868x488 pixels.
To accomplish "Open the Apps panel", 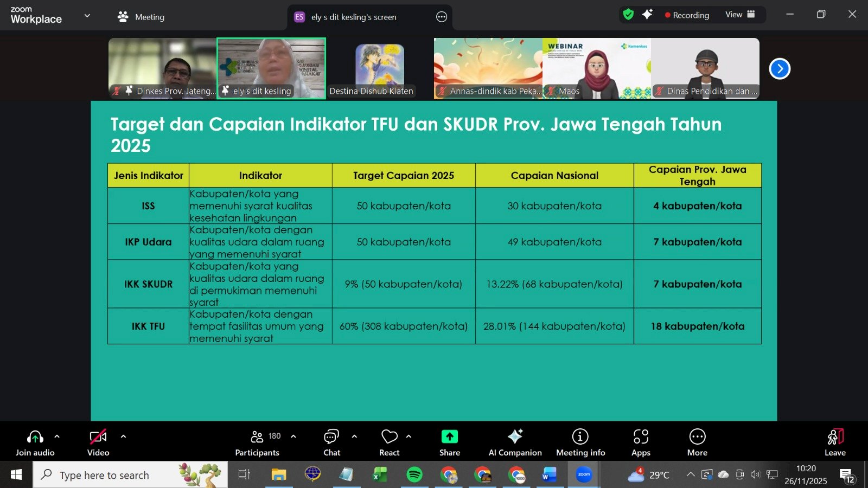I will click(x=641, y=442).
